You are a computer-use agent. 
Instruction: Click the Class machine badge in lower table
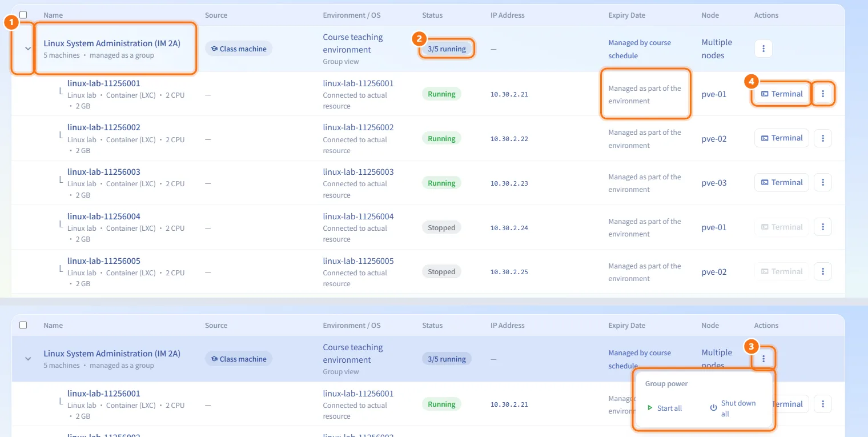click(x=239, y=359)
